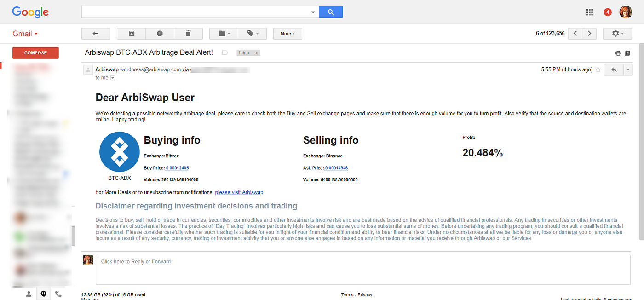
Task: Click the 20.484% profit value
Action: point(483,153)
